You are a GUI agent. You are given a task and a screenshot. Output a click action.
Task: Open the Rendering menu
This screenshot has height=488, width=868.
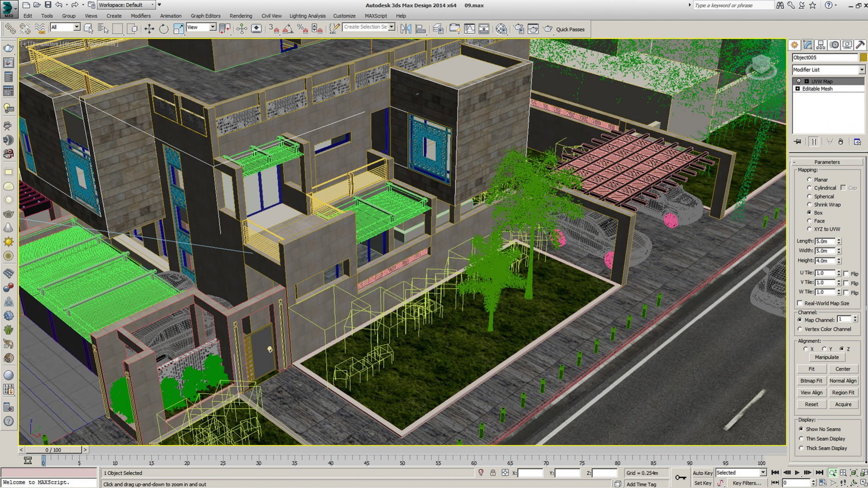241,16
